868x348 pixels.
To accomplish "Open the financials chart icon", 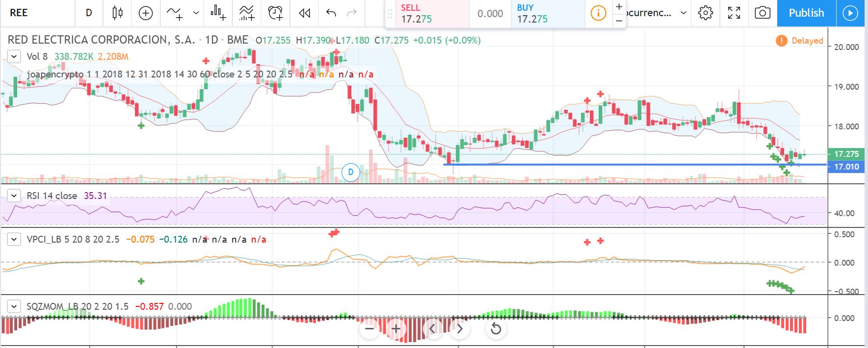I will 218,13.
